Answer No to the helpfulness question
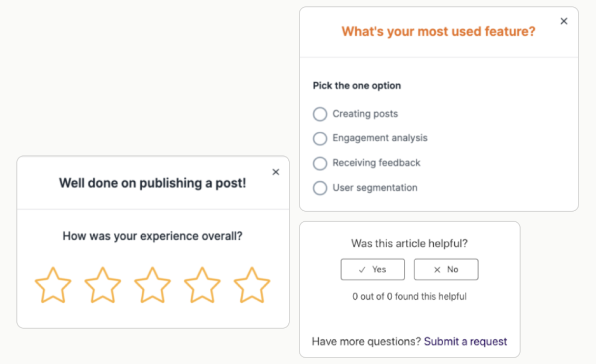The width and height of the screenshot is (596, 364). click(x=446, y=269)
